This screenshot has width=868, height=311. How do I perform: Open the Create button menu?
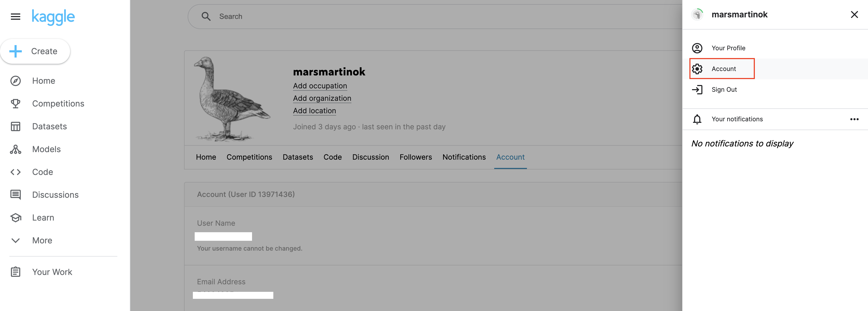coord(35,52)
